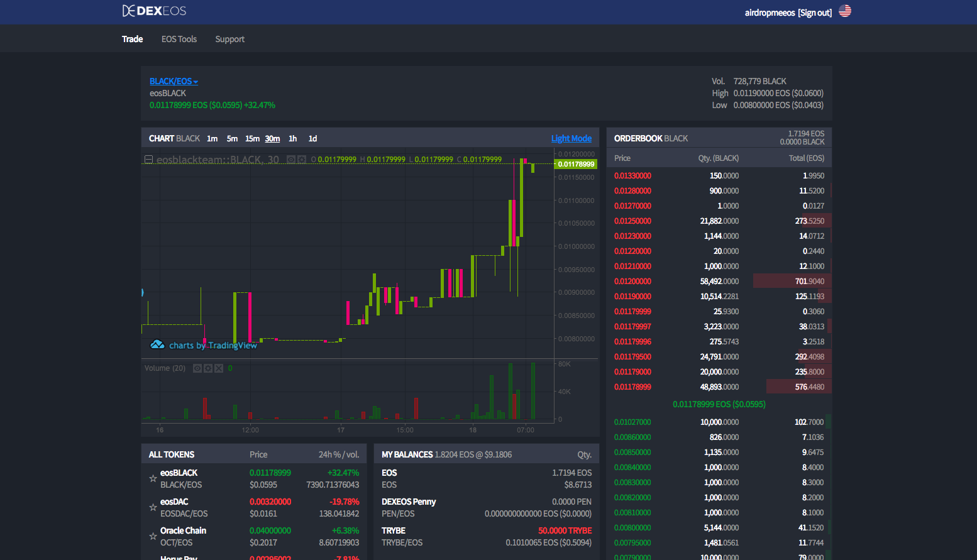
Task: Remove the Volume indicator with the X
Action: pos(219,368)
